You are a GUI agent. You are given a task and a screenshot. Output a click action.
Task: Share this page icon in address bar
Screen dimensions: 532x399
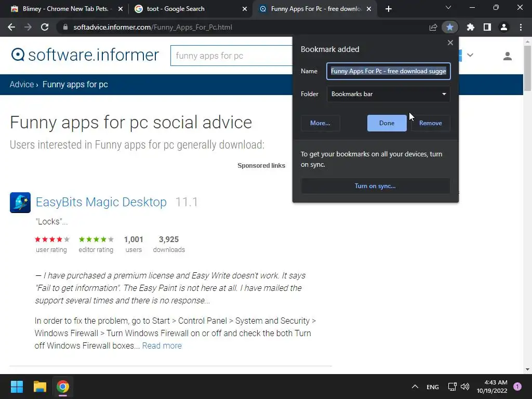(x=433, y=27)
